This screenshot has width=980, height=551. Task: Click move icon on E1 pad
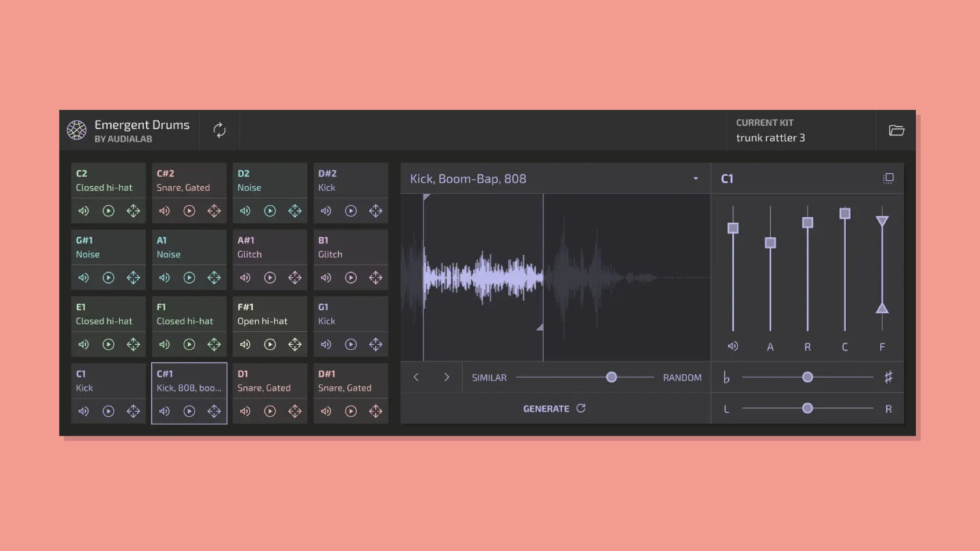(x=133, y=344)
